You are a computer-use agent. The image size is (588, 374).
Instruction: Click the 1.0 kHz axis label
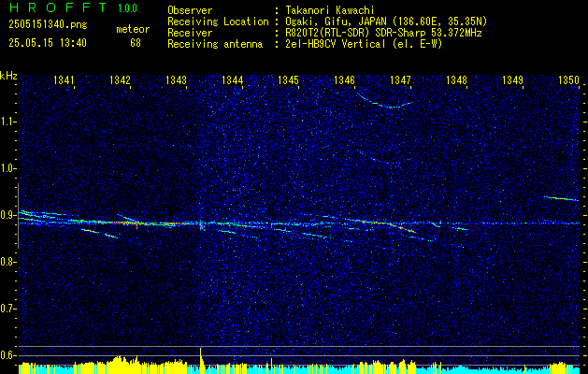[x=7, y=168]
